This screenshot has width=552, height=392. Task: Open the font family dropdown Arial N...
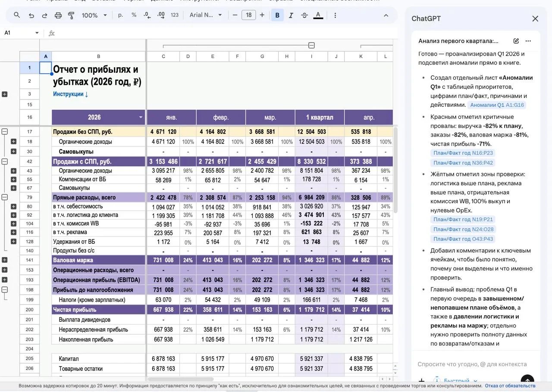click(x=206, y=15)
